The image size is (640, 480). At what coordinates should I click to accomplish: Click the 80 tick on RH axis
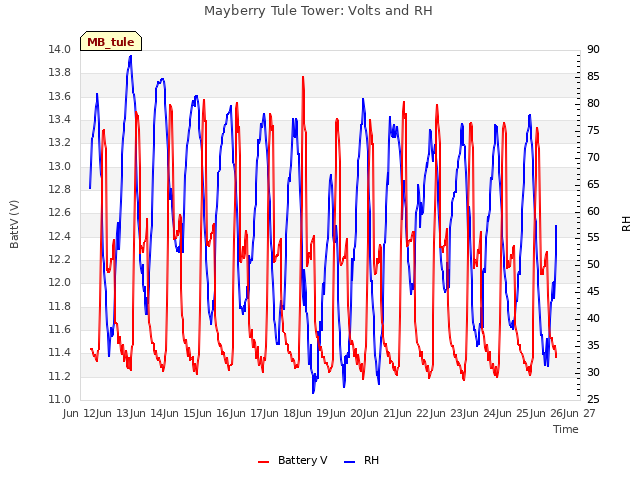[593, 103]
